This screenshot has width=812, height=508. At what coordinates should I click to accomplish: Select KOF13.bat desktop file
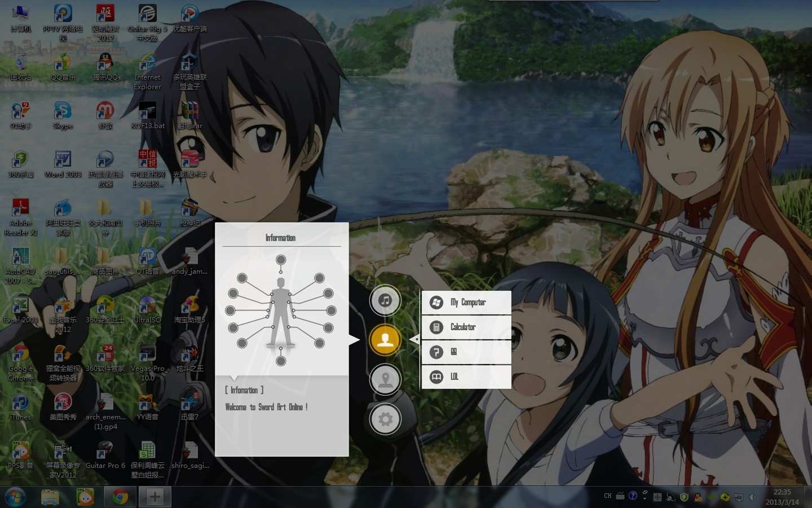pyautogui.click(x=147, y=116)
